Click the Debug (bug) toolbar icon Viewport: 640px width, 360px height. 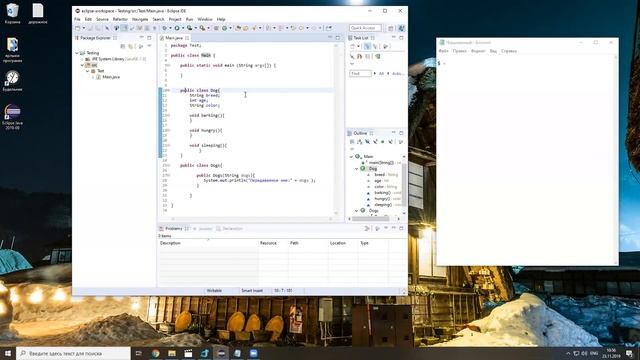[164, 28]
